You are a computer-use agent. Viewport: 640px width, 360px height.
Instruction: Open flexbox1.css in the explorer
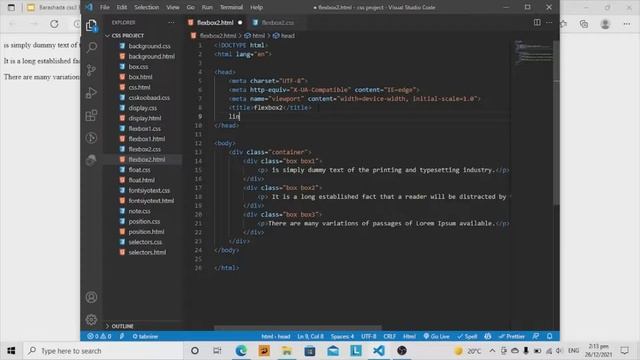[144, 129]
